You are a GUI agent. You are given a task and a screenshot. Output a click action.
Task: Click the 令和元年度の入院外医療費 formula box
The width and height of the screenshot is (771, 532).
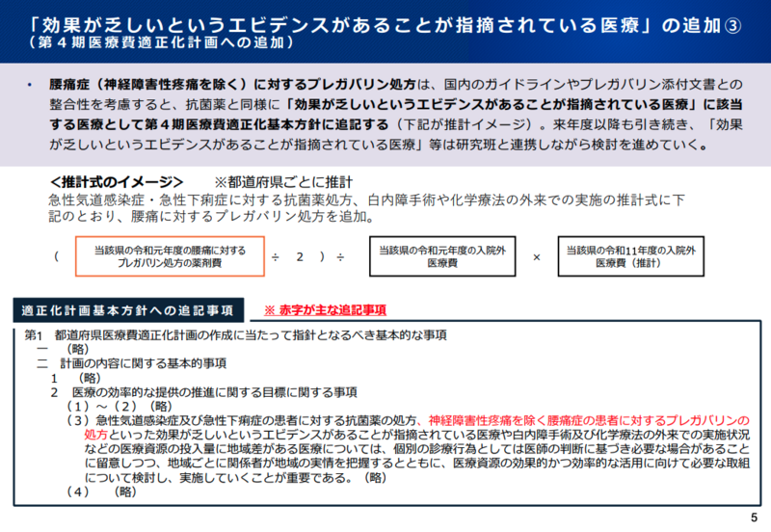pyautogui.click(x=440, y=256)
